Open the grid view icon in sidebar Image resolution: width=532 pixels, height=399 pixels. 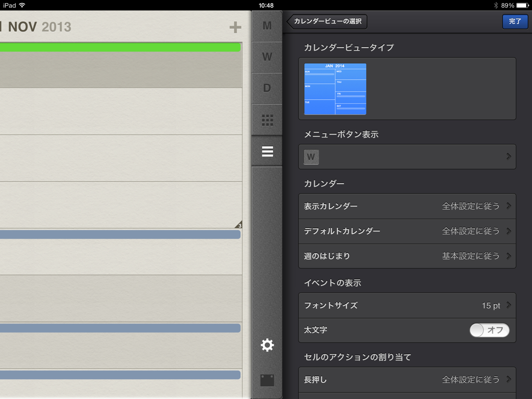[x=267, y=120]
